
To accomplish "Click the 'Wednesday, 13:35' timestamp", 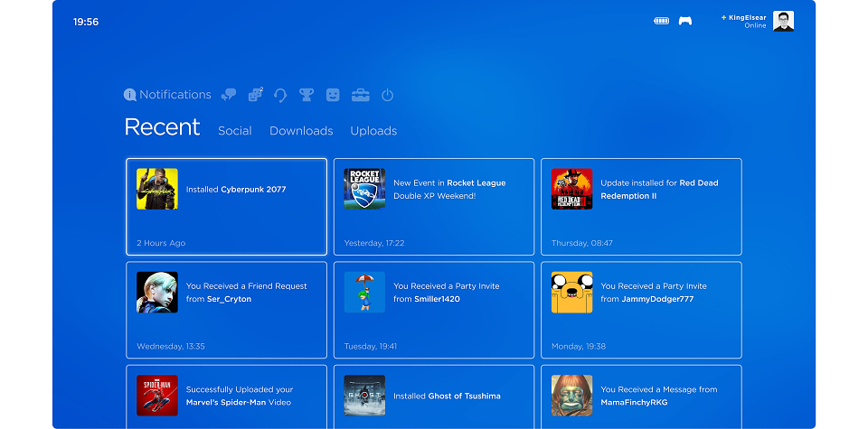I will click(171, 347).
